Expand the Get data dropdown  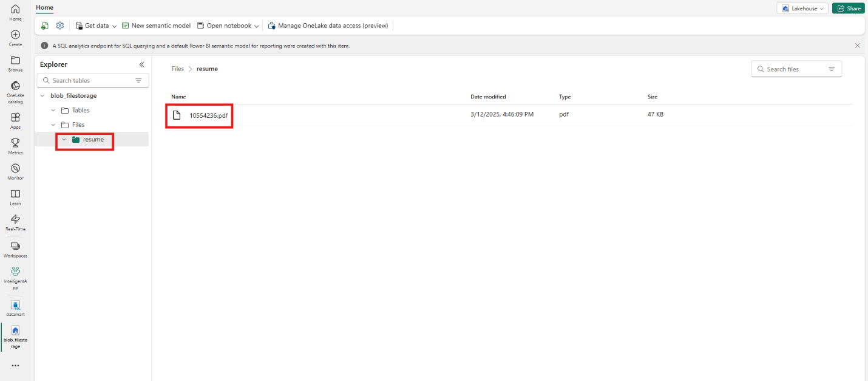click(114, 26)
